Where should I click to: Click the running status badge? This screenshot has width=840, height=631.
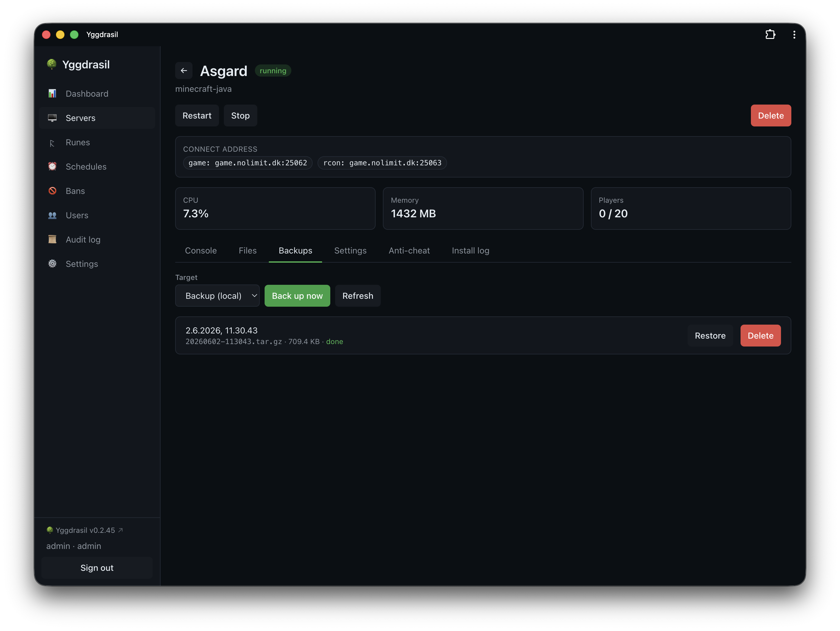point(273,71)
